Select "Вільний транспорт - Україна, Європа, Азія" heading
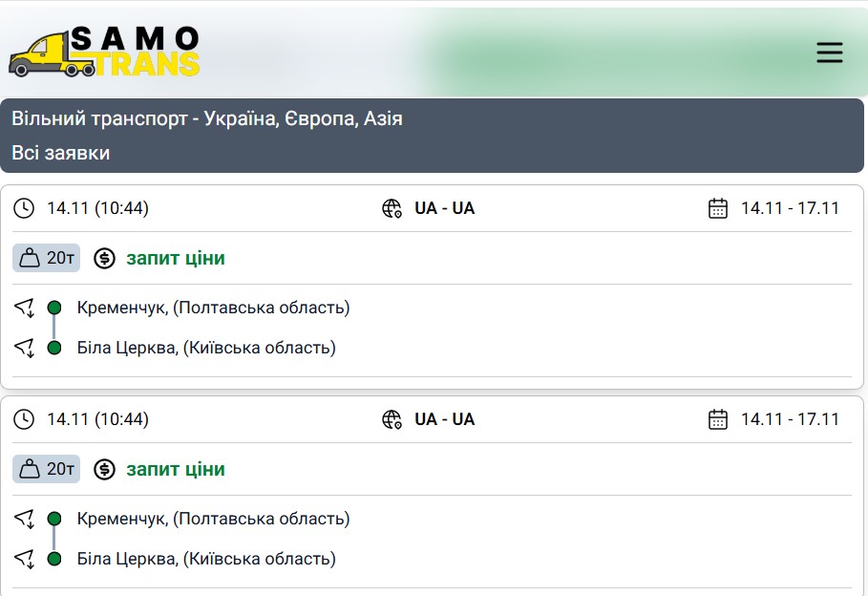This screenshot has height=596, width=868. 207,119
